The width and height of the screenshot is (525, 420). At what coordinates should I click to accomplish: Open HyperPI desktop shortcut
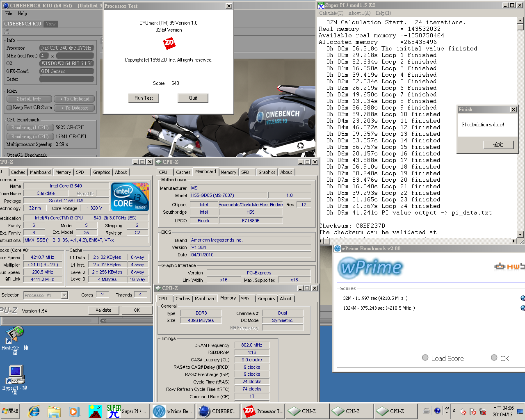14,380
